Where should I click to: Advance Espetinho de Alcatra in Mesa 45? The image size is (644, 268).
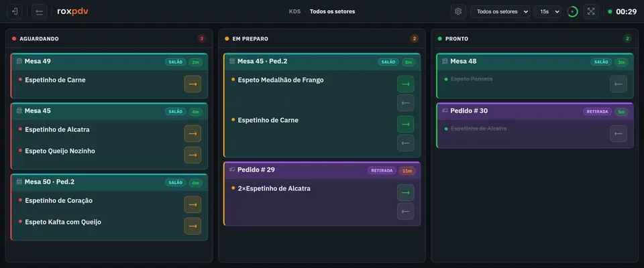tap(193, 133)
